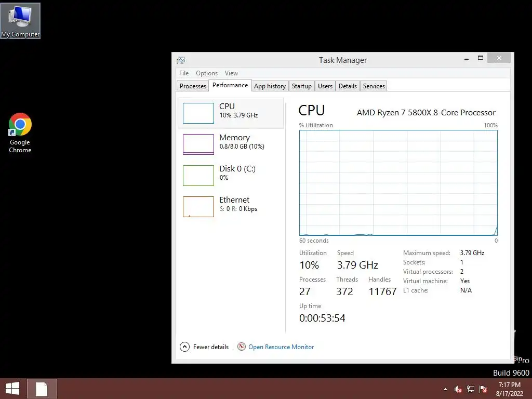
Task: Click the AMD Ryzen 7 5800X processor name
Action: pos(426,113)
